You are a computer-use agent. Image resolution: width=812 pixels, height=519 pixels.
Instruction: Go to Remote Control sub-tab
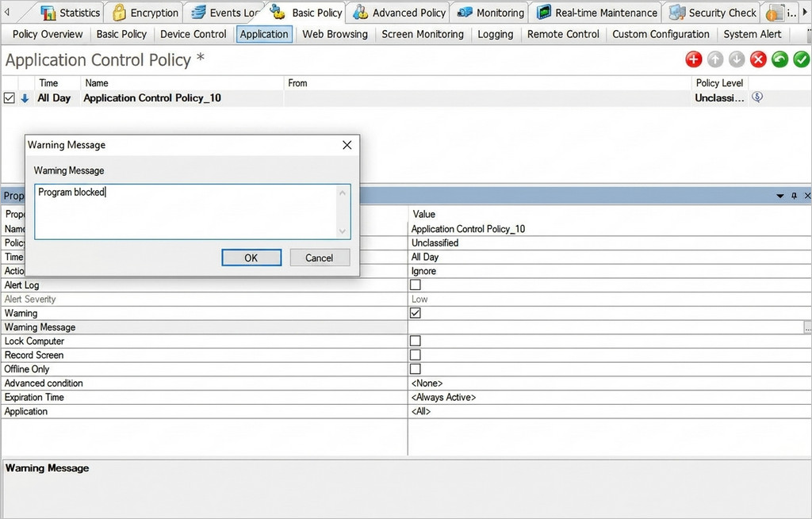click(x=563, y=34)
